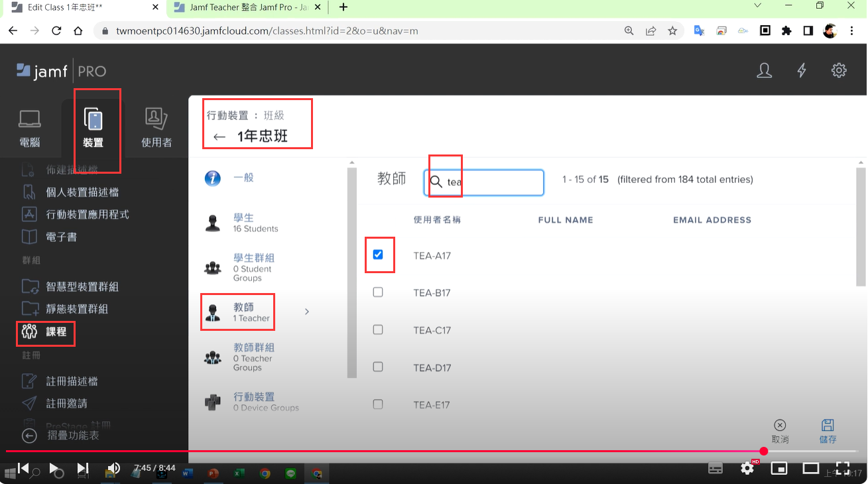Select the 行動裝置 Device Groups tab

click(x=251, y=402)
